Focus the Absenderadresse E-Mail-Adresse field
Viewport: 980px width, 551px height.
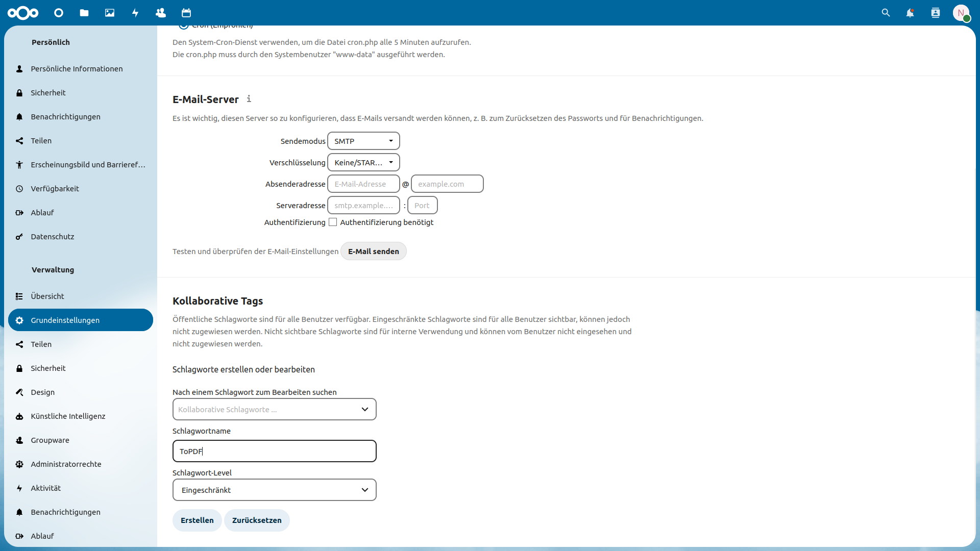tap(363, 184)
